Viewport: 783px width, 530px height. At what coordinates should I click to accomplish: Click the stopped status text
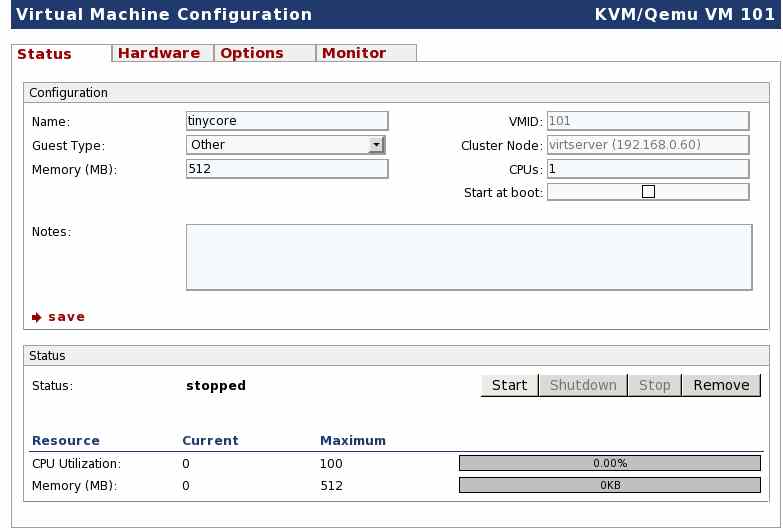pyautogui.click(x=216, y=386)
